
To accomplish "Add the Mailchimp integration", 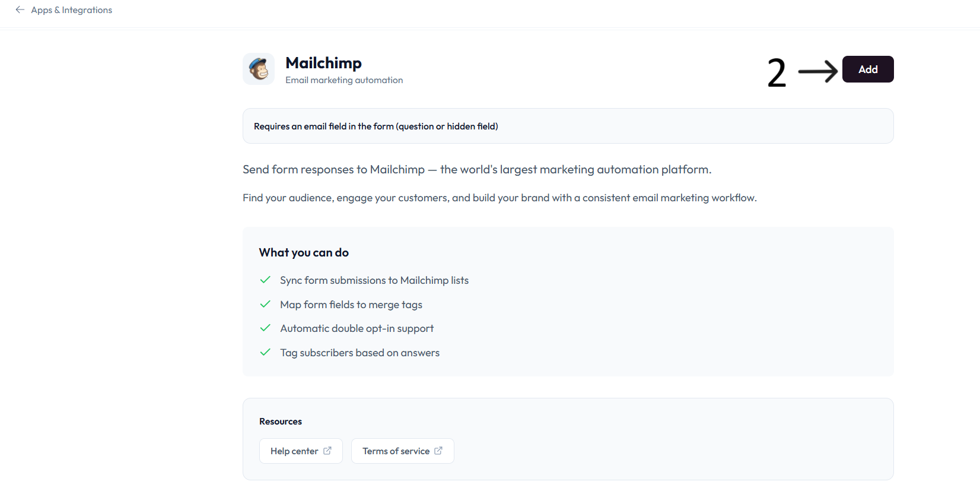I will point(868,69).
